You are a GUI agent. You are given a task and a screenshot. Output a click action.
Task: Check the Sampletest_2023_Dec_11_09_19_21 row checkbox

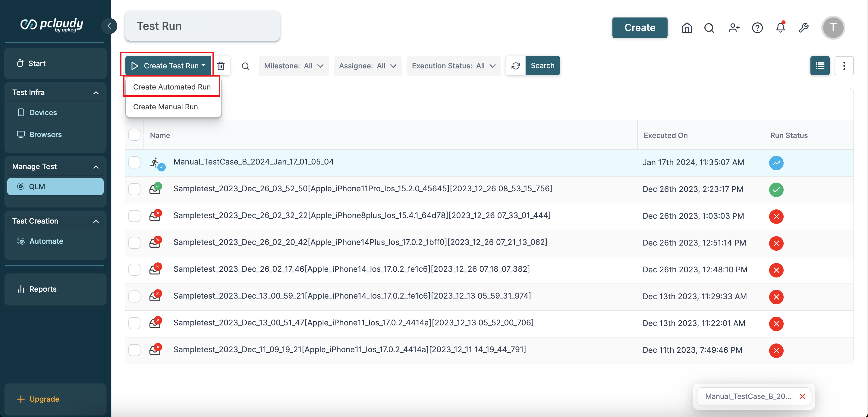point(134,350)
